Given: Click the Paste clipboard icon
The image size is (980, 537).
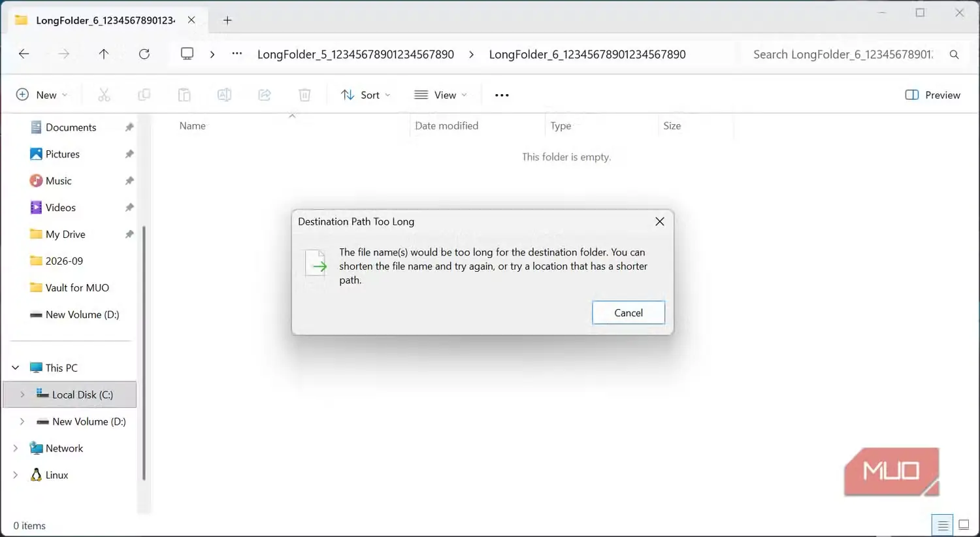Looking at the screenshot, I should [184, 95].
